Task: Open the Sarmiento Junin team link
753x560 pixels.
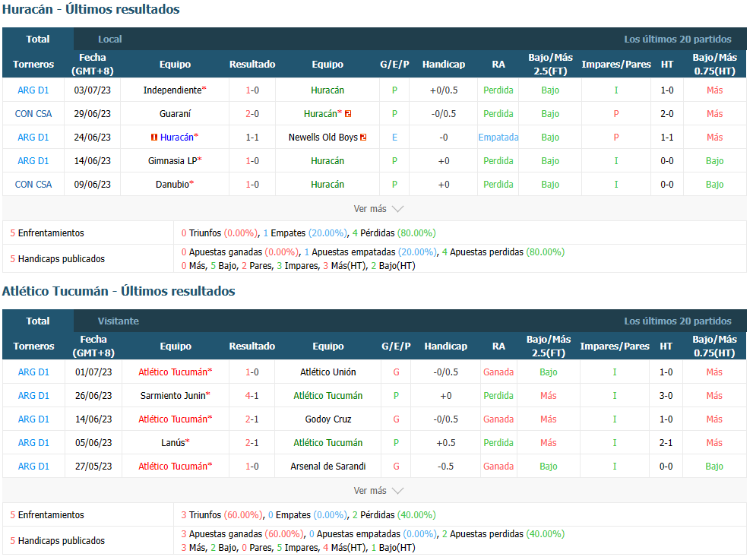Action: 173,396
